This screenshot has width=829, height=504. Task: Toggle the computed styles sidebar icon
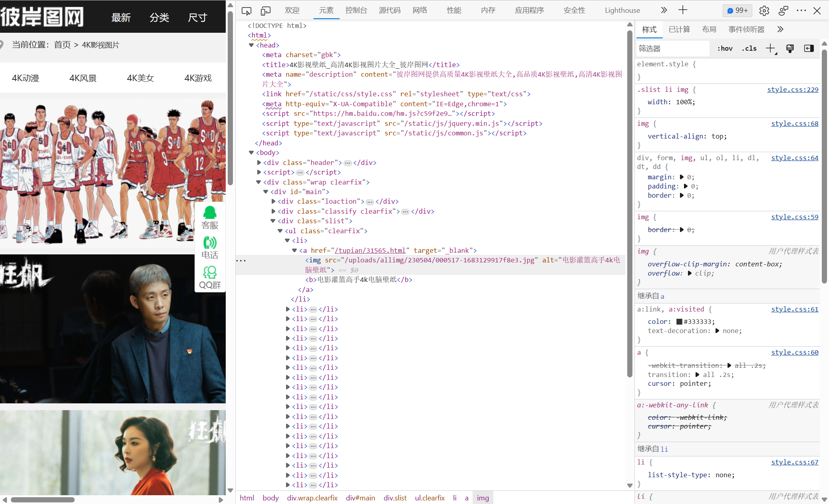(x=809, y=49)
